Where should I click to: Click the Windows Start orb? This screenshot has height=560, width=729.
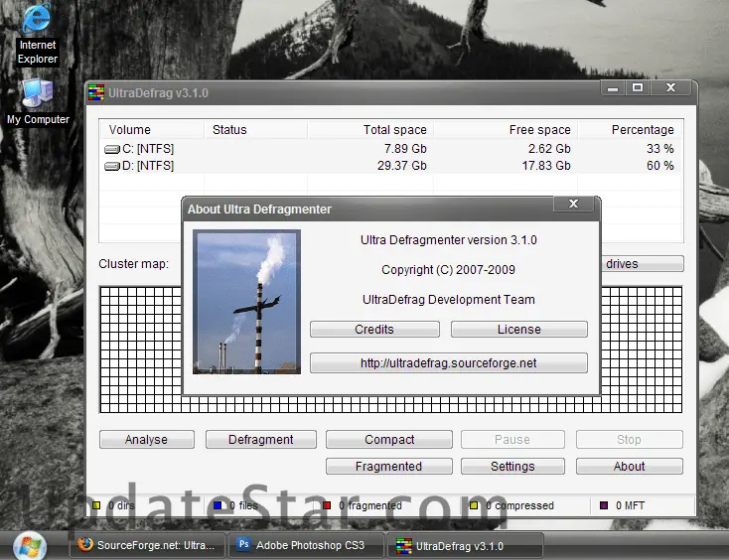point(29,546)
